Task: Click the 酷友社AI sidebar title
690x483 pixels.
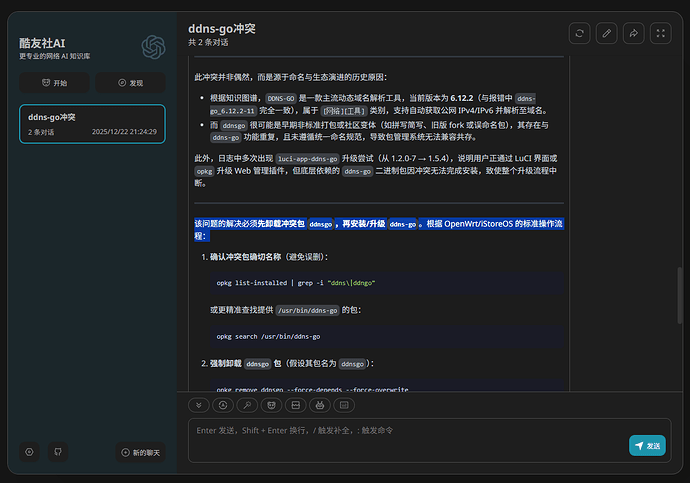Action: pos(42,43)
